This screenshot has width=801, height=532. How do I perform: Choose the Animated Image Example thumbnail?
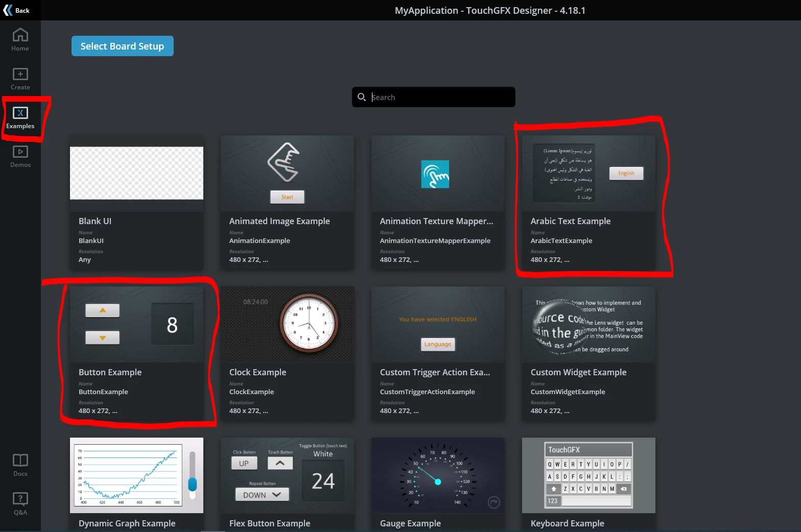287,173
